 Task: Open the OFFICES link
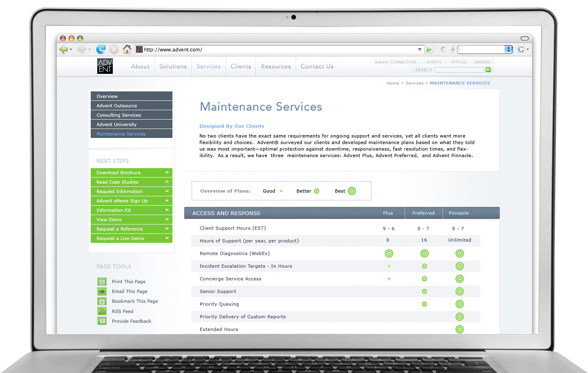click(x=458, y=62)
